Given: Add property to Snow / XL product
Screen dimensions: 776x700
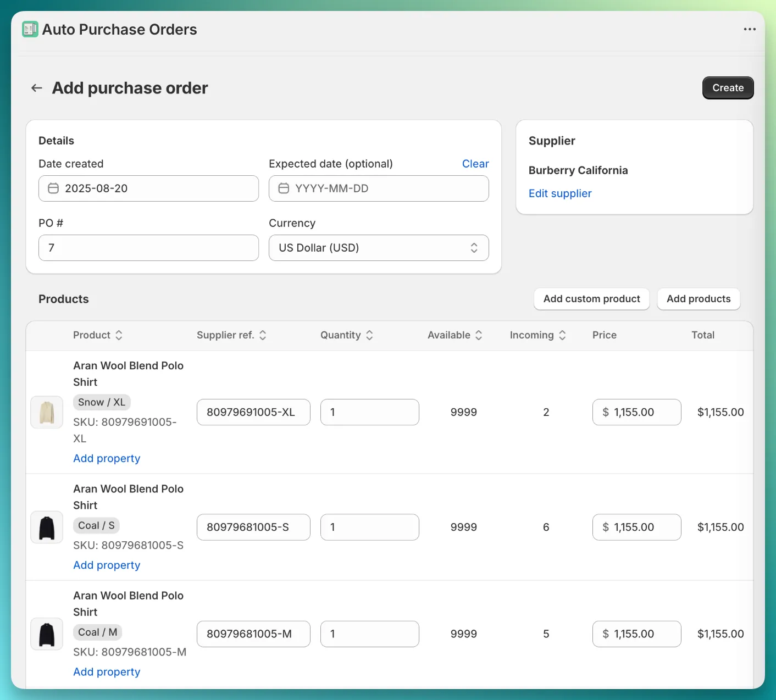Looking at the screenshot, I should (x=107, y=458).
